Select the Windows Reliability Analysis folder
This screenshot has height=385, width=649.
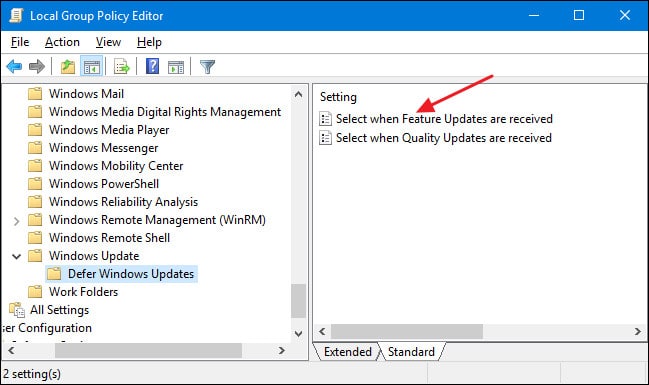click(123, 202)
